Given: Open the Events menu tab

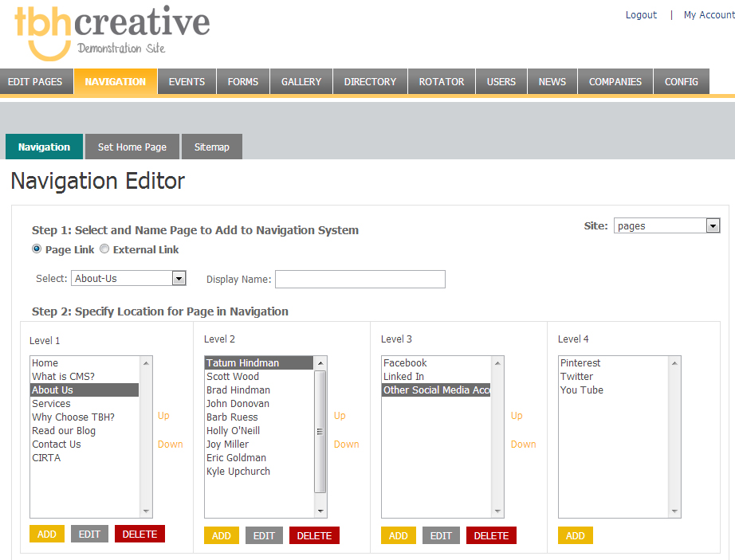Looking at the screenshot, I should pyautogui.click(x=187, y=81).
